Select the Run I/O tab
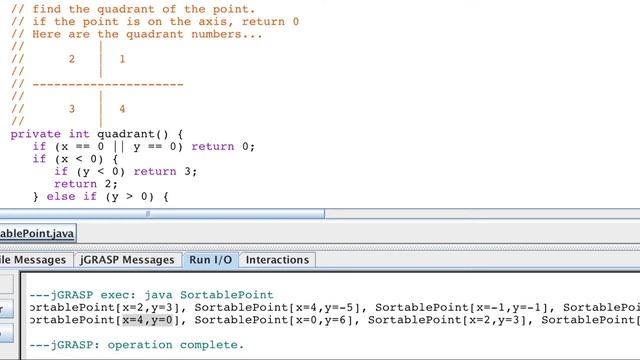The width and height of the screenshot is (640, 360). (211, 260)
